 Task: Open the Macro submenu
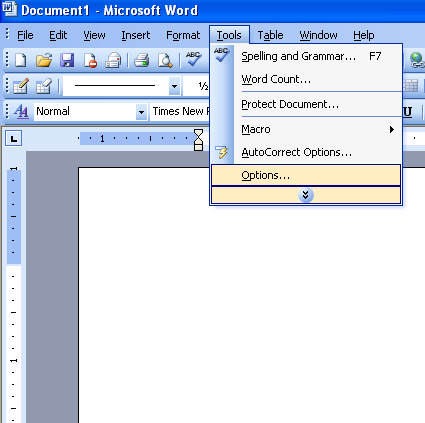(x=306, y=129)
